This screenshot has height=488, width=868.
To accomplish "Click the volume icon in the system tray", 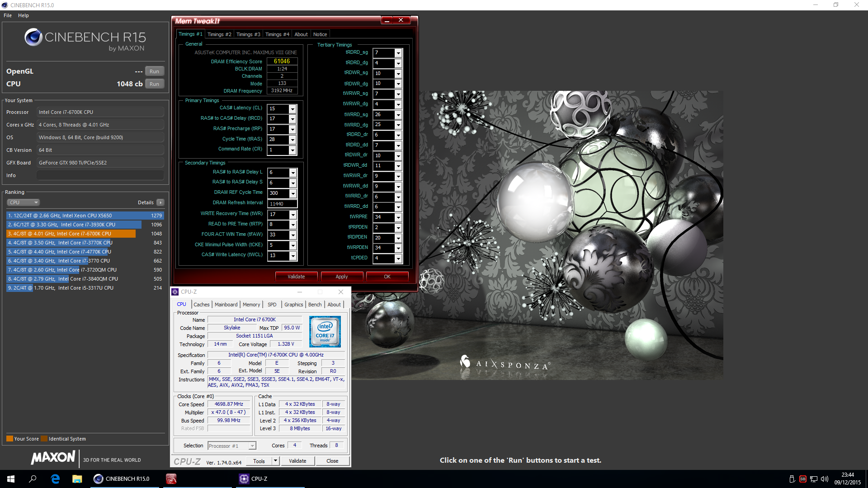I will 824,479.
